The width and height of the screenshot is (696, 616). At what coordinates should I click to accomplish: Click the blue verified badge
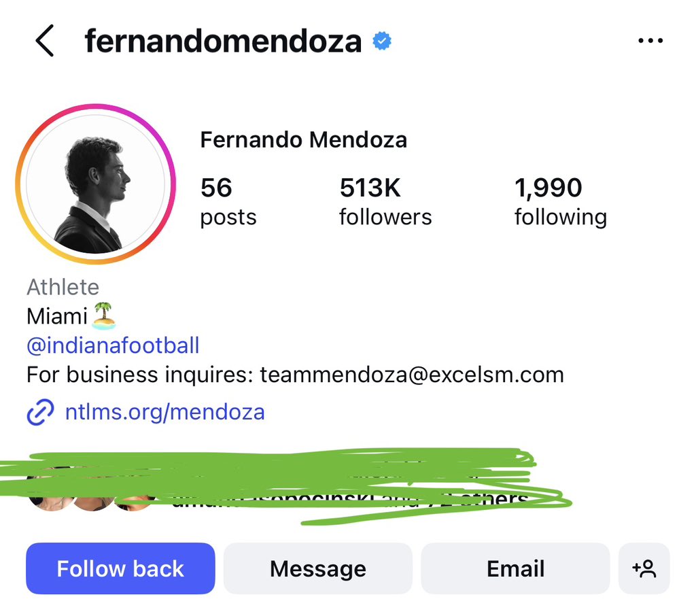(x=382, y=42)
